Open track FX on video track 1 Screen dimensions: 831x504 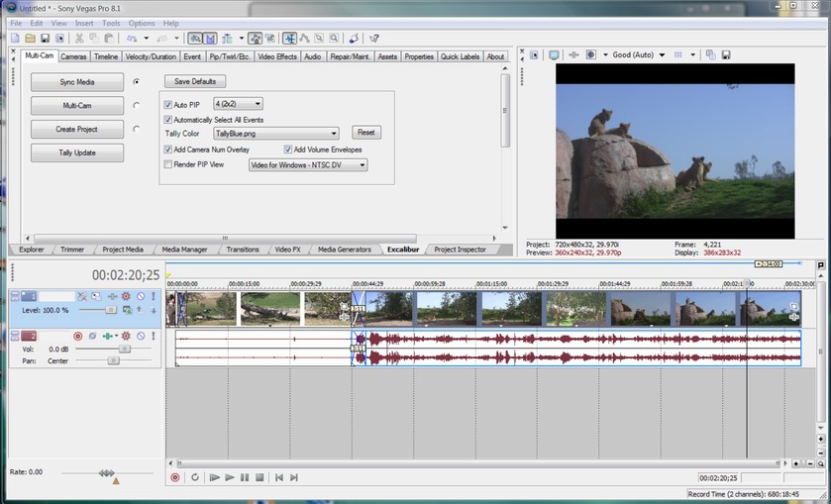(x=126, y=296)
